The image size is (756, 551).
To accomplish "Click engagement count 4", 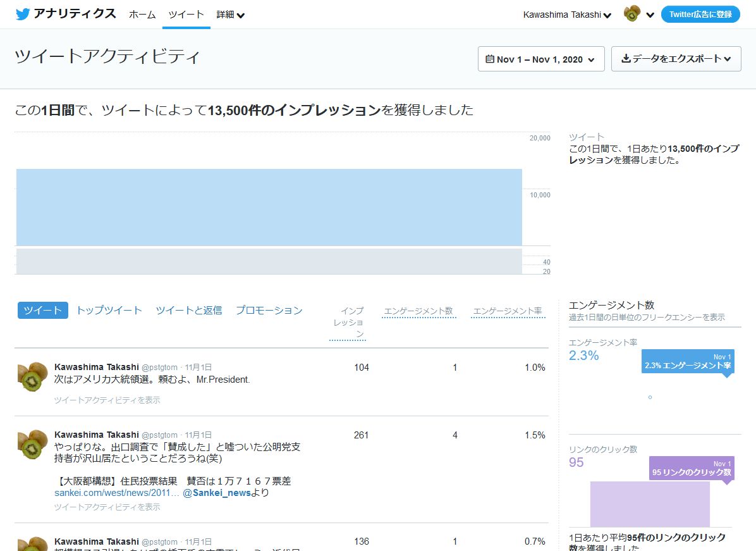I will click(455, 435).
